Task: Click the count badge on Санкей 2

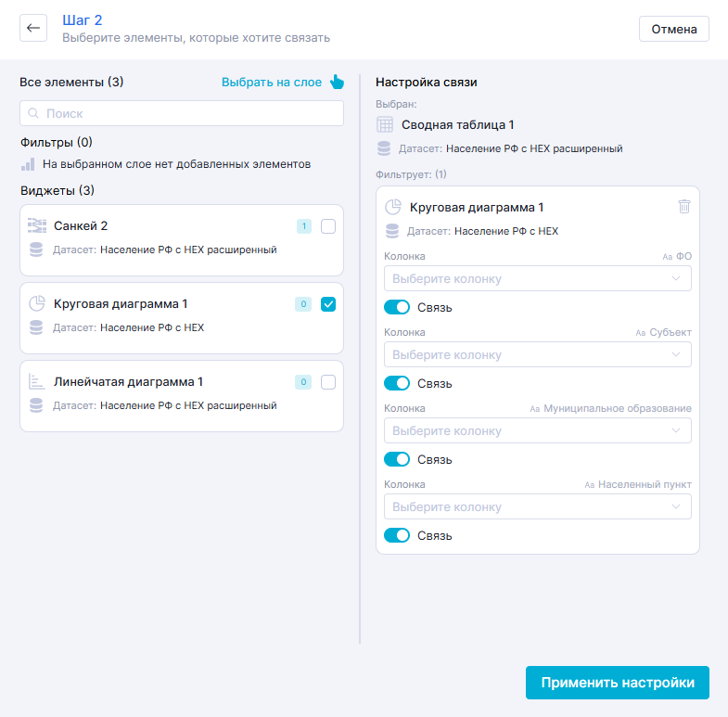Action: [303, 226]
